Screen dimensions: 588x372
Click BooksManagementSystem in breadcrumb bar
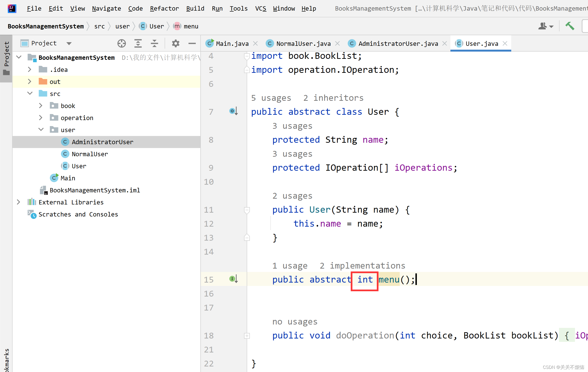coord(46,26)
